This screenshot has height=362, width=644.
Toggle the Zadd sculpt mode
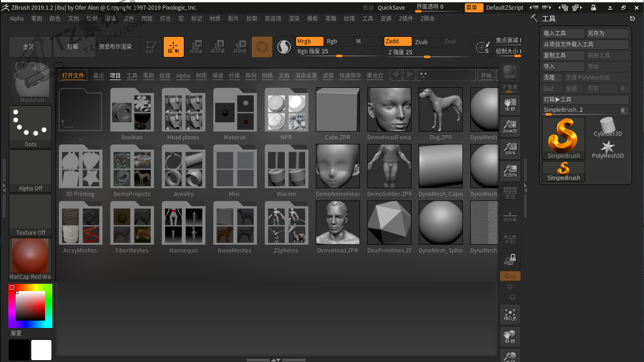398,41
